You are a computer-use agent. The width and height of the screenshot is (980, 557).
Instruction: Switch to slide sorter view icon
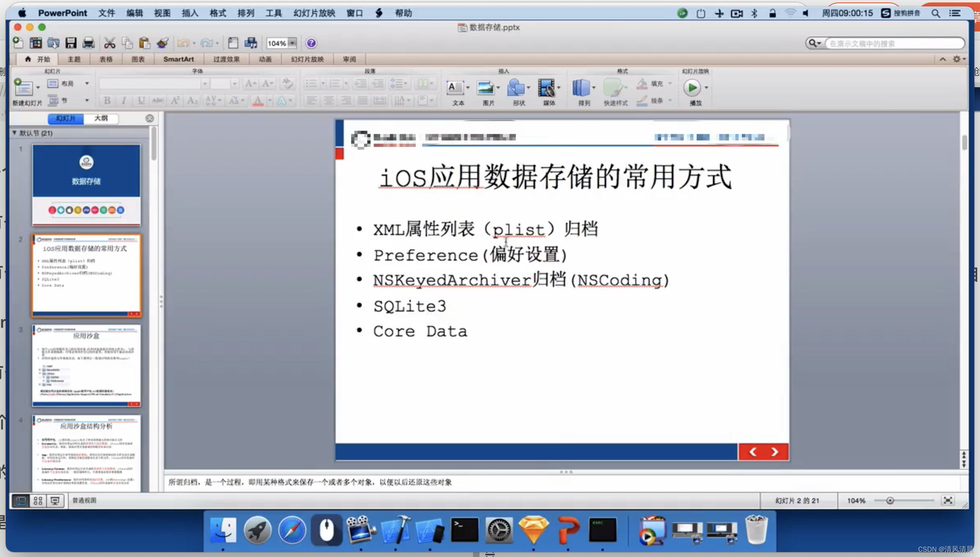38,501
